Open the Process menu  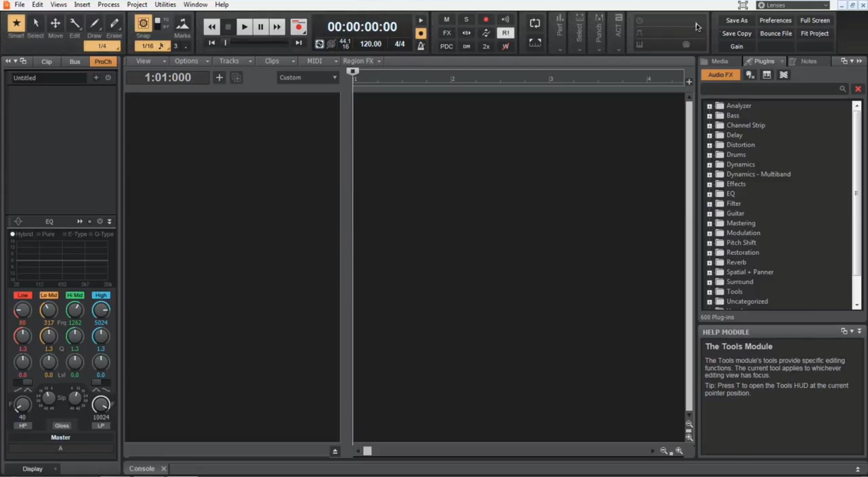click(x=109, y=5)
